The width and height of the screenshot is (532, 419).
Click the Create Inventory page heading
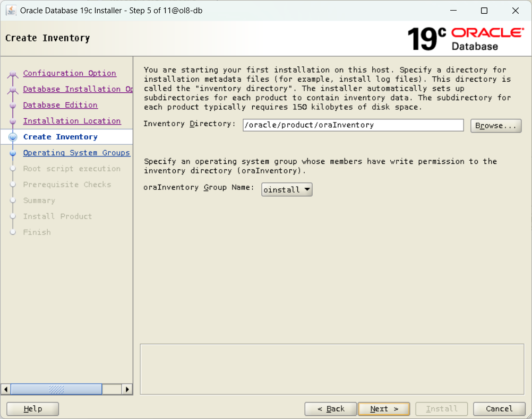click(x=47, y=38)
